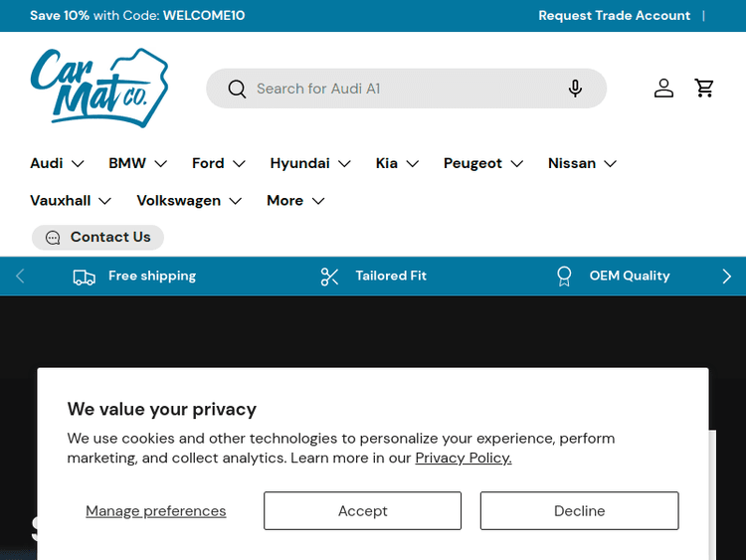Open Manage preferences for cookies
Screen dimensions: 746x560
[155, 511]
